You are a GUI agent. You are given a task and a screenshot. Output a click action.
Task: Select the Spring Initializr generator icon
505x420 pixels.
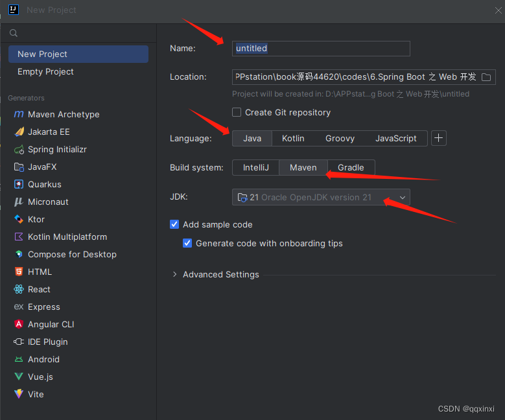(x=19, y=150)
